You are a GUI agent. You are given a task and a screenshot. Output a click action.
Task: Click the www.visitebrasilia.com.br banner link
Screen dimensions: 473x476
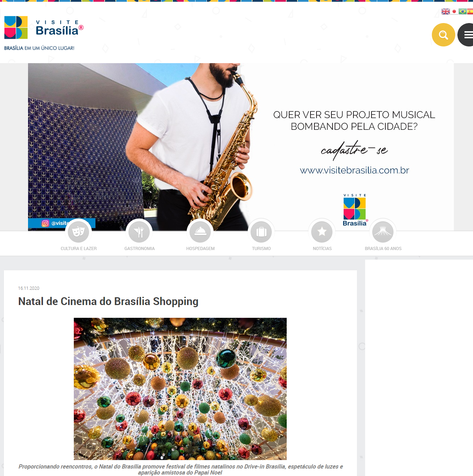pyautogui.click(x=354, y=170)
